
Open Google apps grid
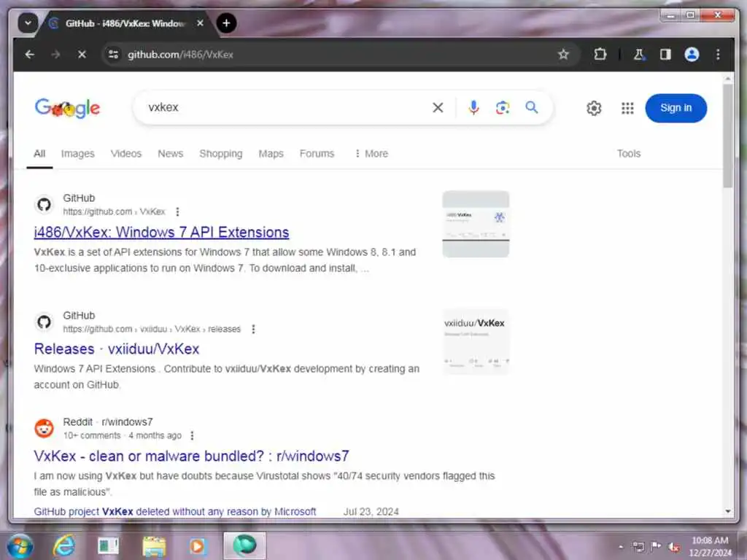tap(627, 108)
